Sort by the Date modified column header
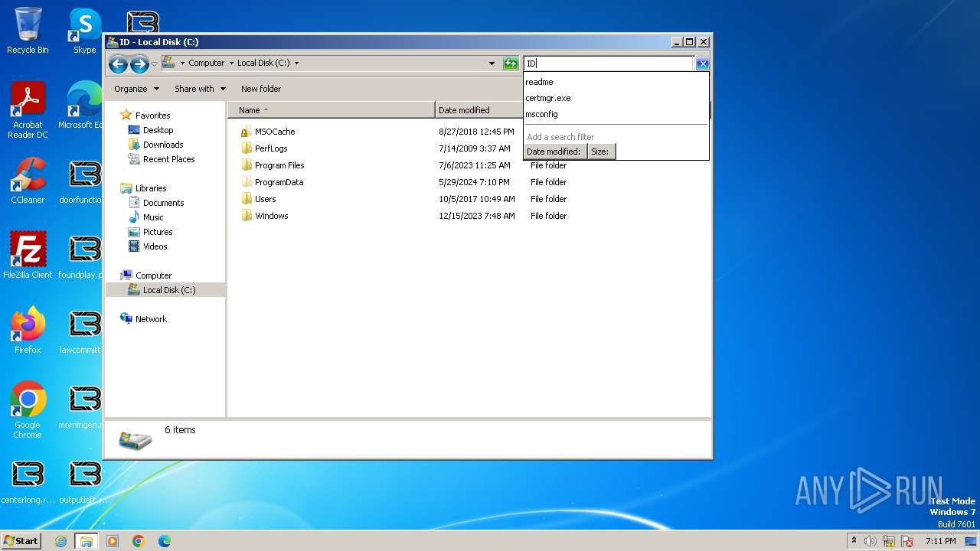The width and height of the screenshot is (980, 551). click(x=479, y=110)
